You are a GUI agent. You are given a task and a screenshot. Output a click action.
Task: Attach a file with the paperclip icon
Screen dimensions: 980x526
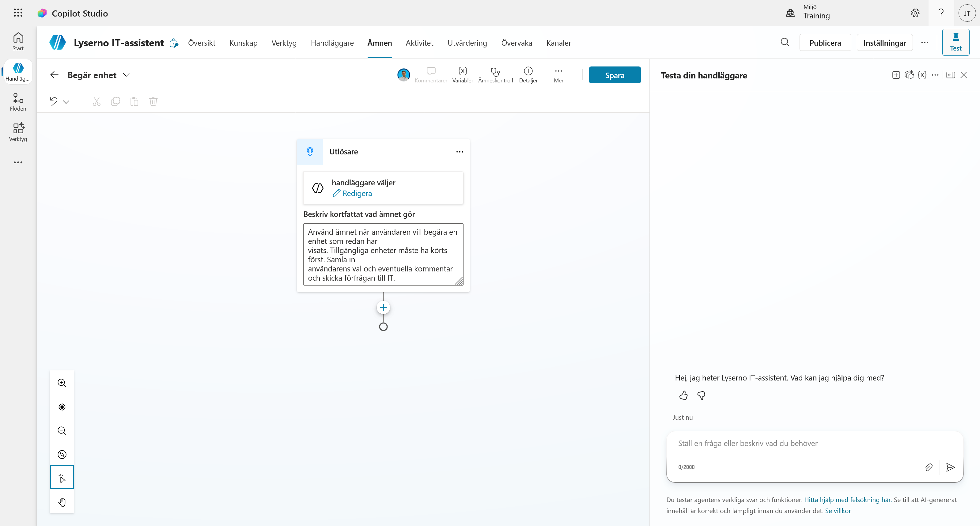tap(929, 467)
